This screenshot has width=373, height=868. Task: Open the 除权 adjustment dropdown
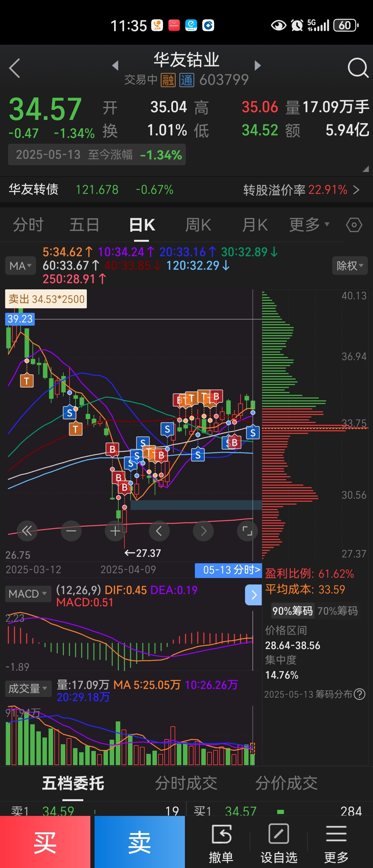350,266
